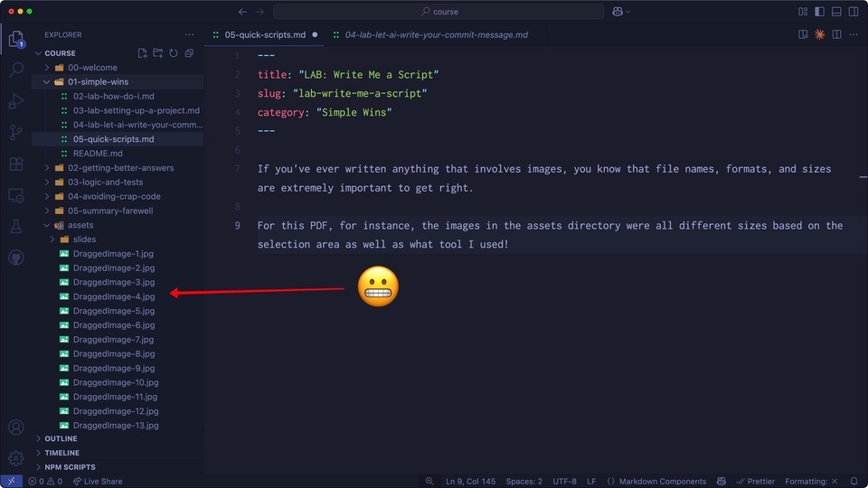Open the remote window indicator
The image size is (868, 488).
(x=11, y=482)
